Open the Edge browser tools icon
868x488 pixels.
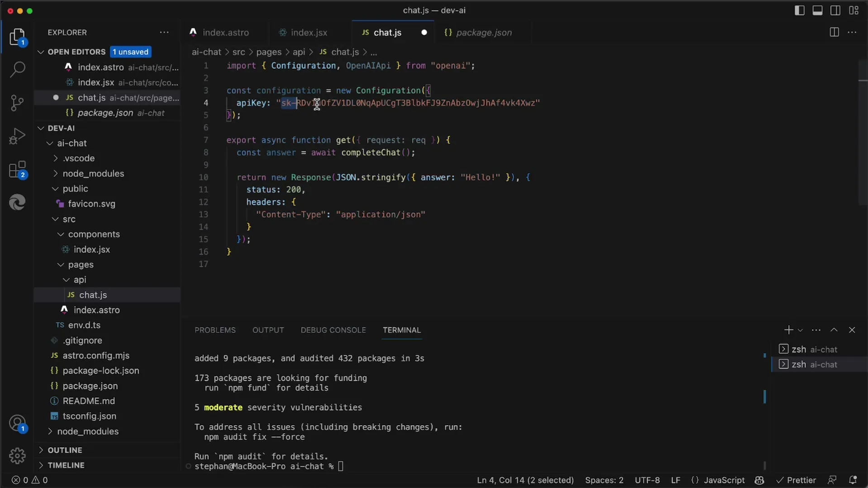[17, 202]
